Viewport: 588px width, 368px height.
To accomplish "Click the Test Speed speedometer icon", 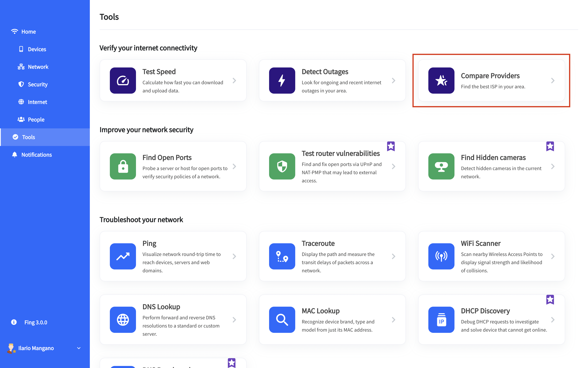I will point(123,81).
